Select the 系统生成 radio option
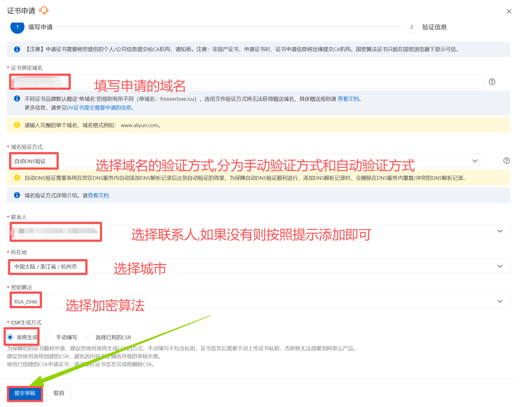Image resolution: width=532 pixels, height=407 pixels. [10, 337]
